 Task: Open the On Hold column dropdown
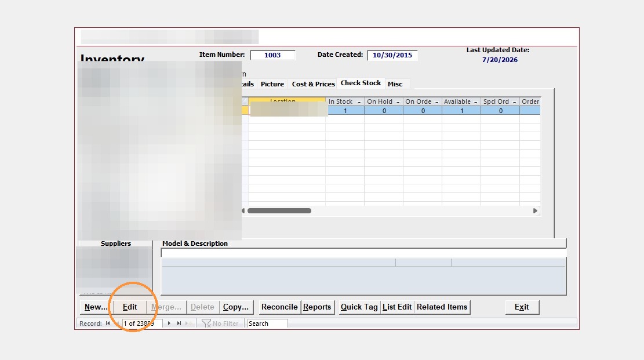tap(398, 102)
